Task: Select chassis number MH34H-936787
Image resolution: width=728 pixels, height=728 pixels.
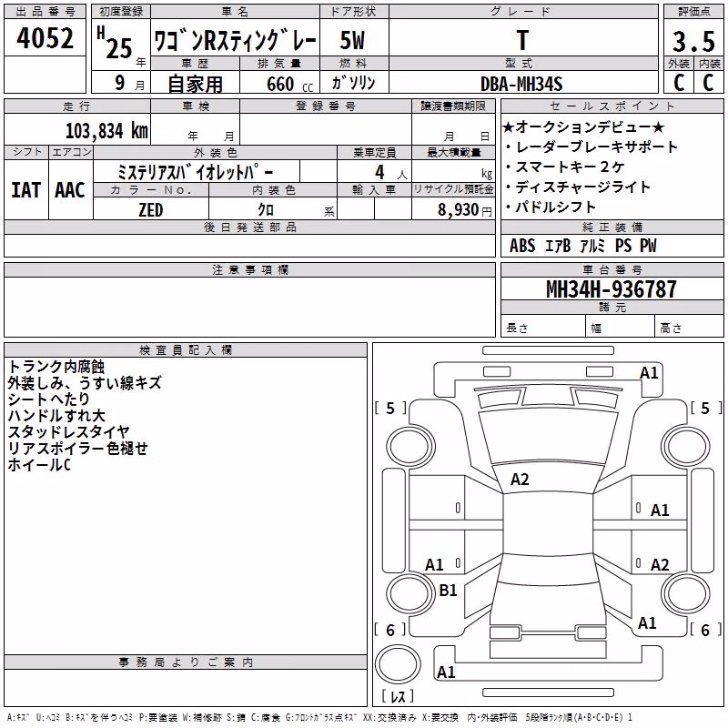Action: click(x=612, y=289)
